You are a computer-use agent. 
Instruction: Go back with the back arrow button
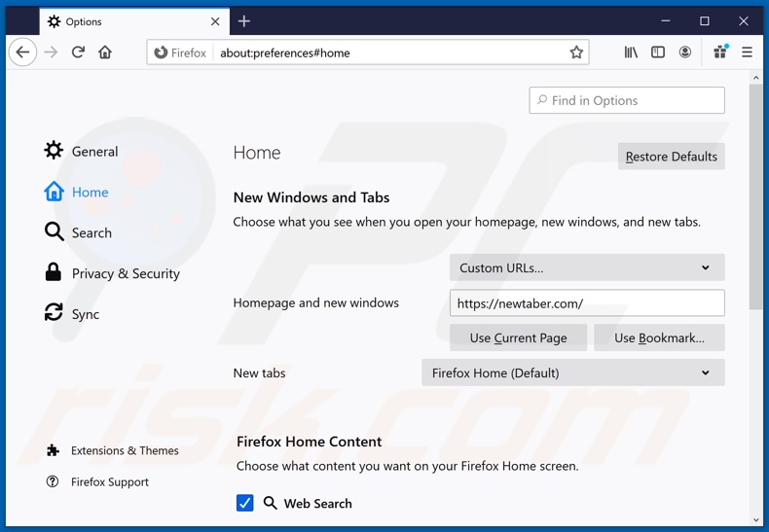[22, 52]
